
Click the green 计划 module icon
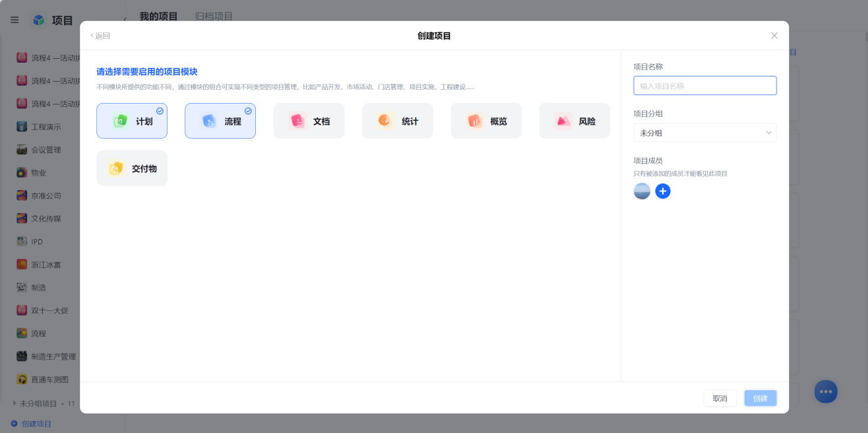120,121
